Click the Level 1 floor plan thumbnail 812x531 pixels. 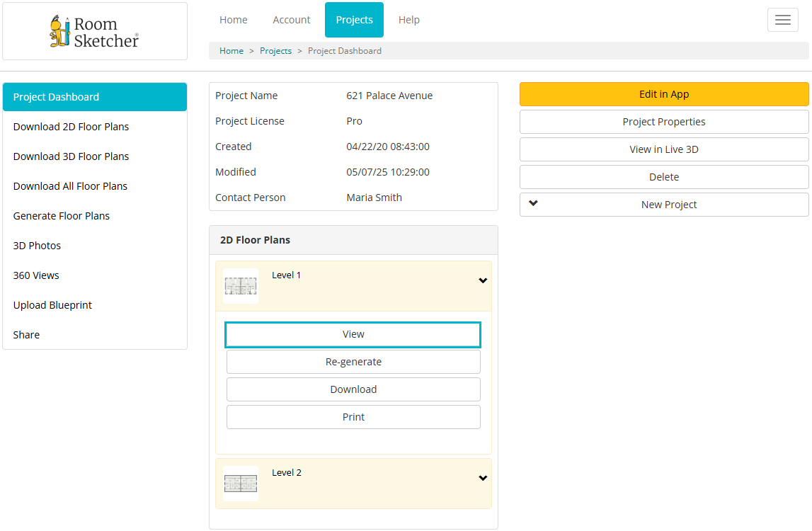click(241, 286)
